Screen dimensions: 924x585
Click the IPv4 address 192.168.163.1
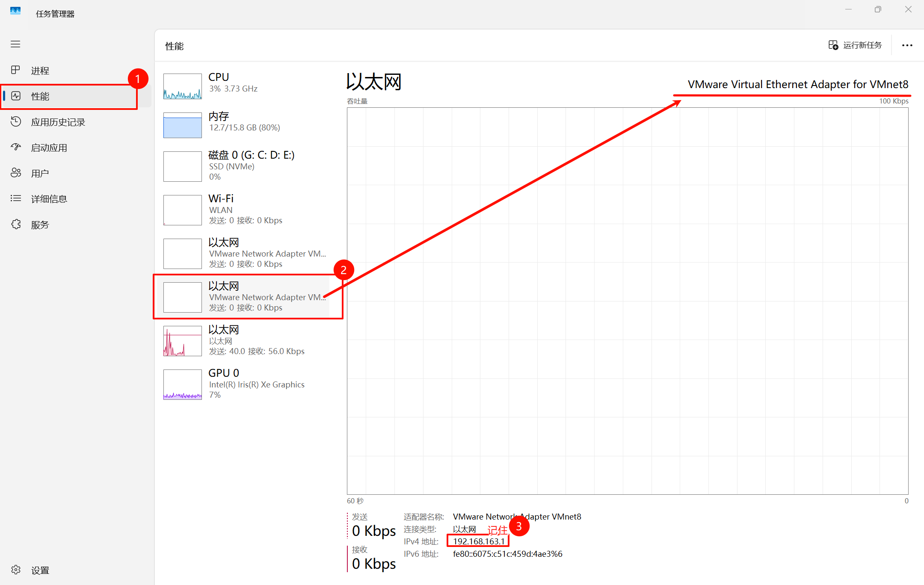tap(478, 541)
